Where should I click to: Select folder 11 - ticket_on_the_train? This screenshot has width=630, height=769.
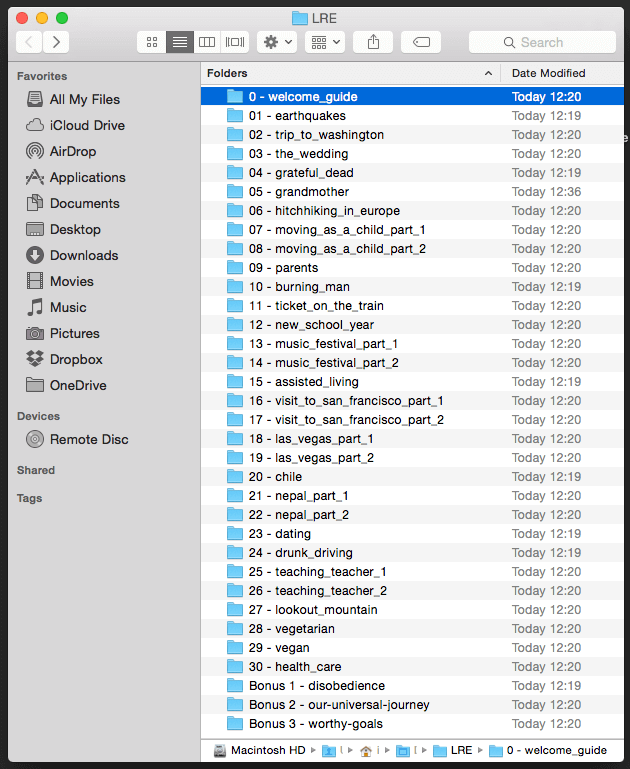click(412, 306)
